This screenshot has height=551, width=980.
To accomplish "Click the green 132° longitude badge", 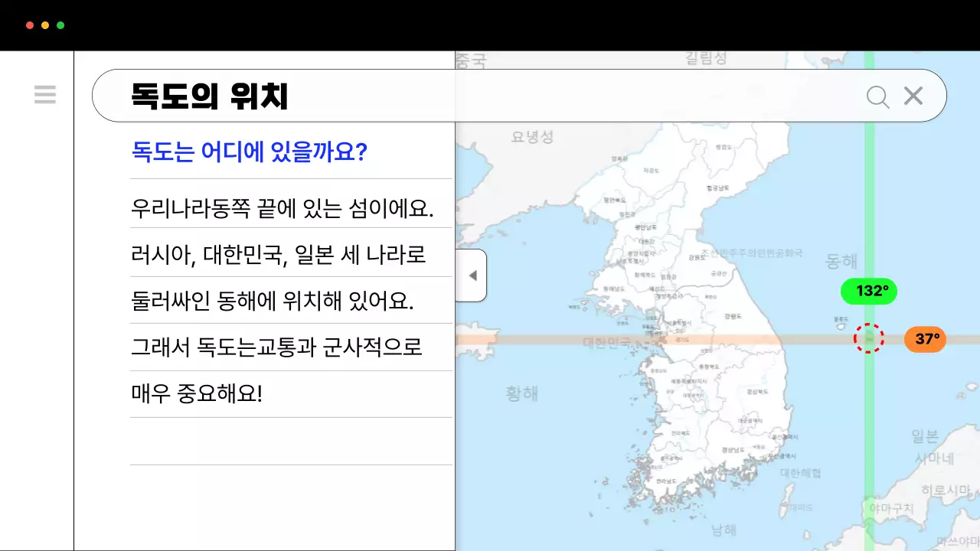I will [869, 291].
